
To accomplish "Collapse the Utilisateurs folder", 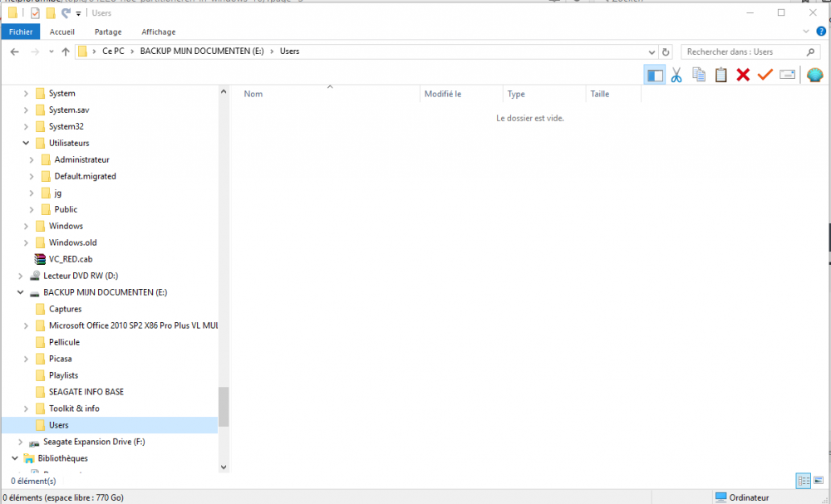I will pyautogui.click(x=26, y=143).
